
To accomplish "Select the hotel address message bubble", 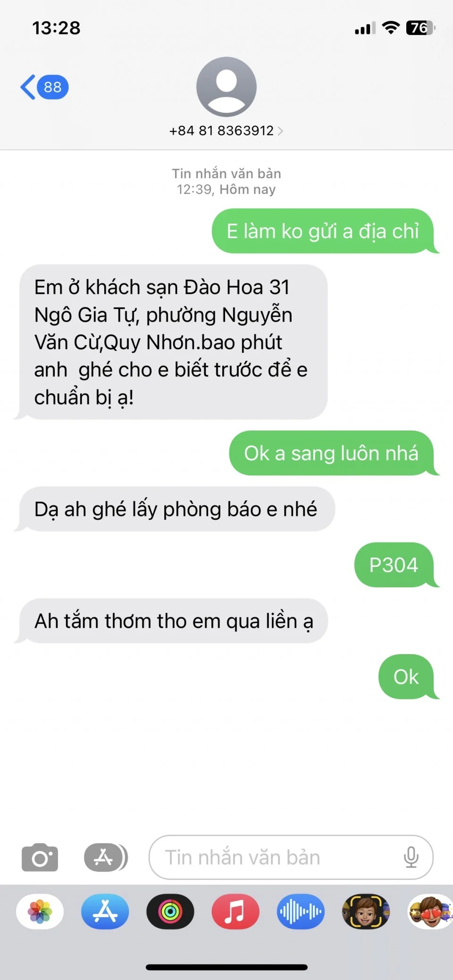I will click(x=172, y=342).
